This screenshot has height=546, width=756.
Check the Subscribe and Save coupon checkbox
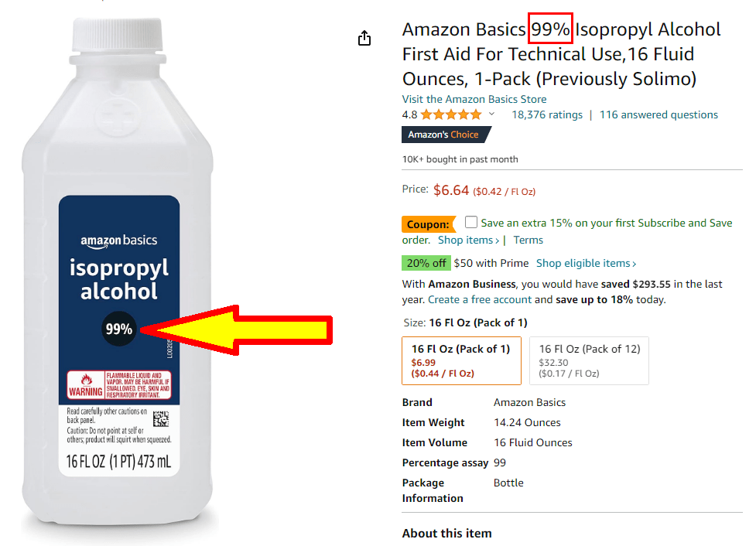point(471,222)
